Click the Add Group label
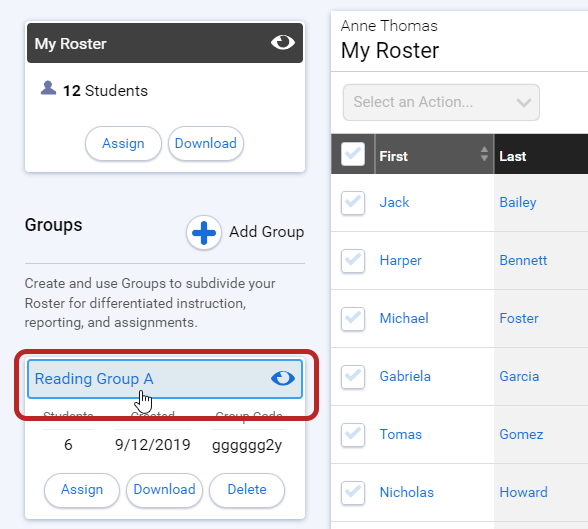The image size is (588, 529). [x=267, y=232]
